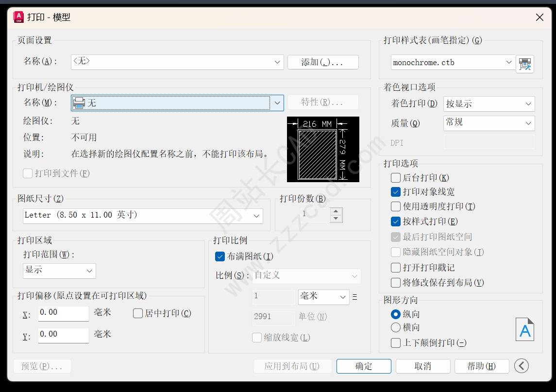This screenshot has width=556, height=392.
Task: Open printer/plotter name dropdown
Action: coord(177,103)
